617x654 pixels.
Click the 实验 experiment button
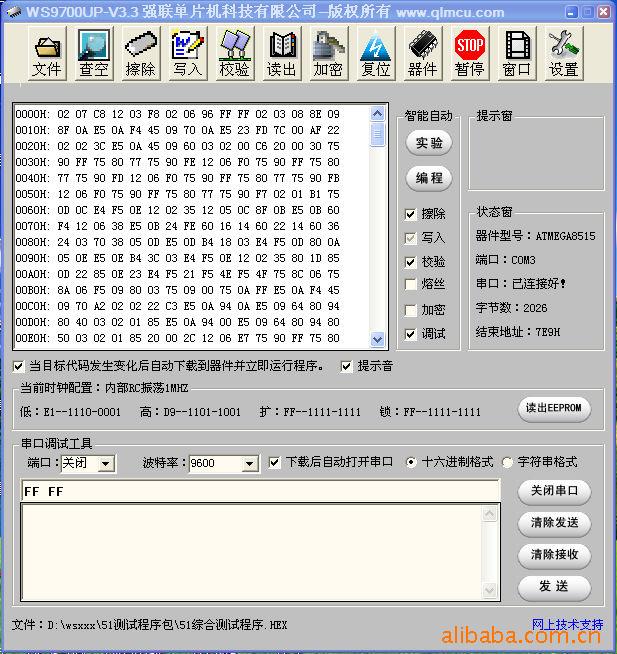[x=429, y=143]
